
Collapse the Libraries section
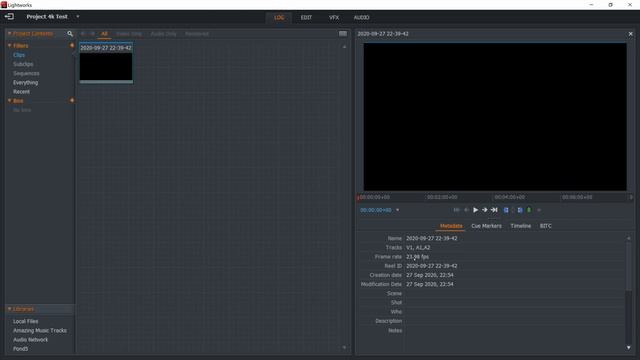(x=9, y=309)
